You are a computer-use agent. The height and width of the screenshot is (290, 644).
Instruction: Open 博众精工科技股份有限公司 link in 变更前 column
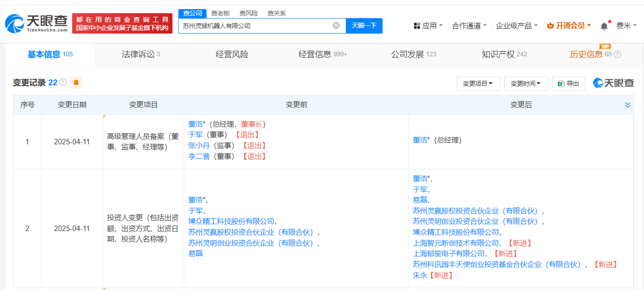[x=231, y=221]
